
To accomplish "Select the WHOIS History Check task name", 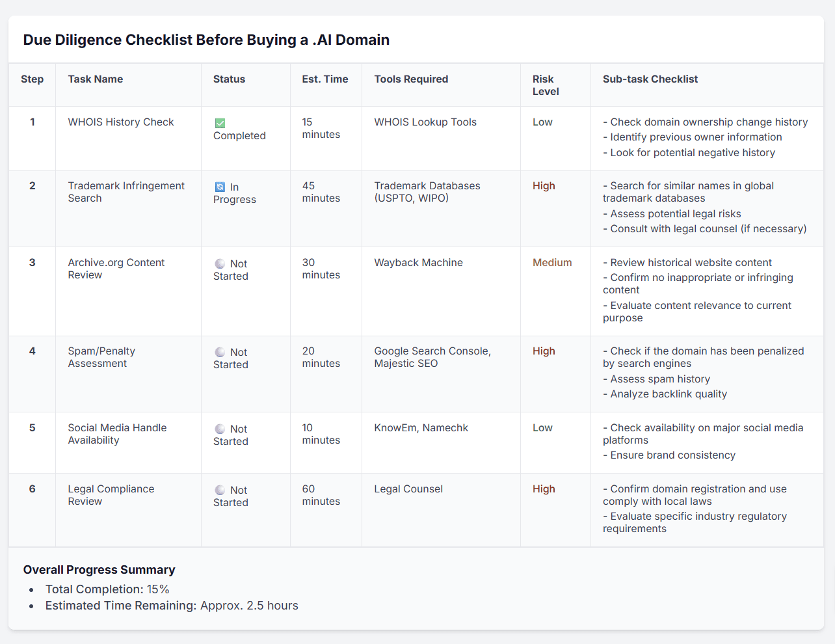I will coord(121,122).
